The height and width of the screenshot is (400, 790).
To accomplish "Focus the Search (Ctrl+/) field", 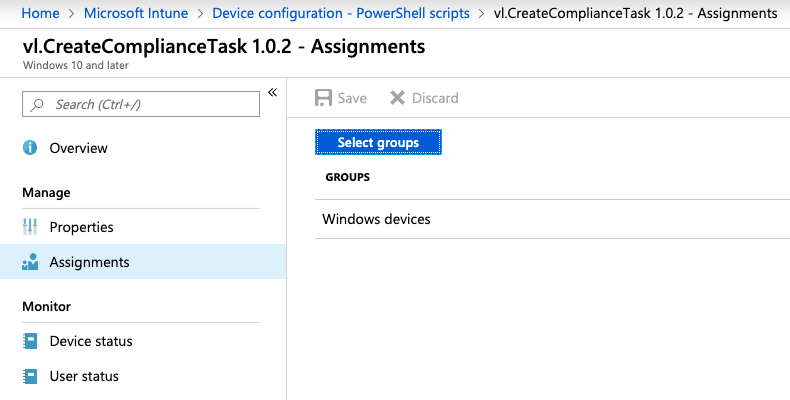I will tap(141, 104).
